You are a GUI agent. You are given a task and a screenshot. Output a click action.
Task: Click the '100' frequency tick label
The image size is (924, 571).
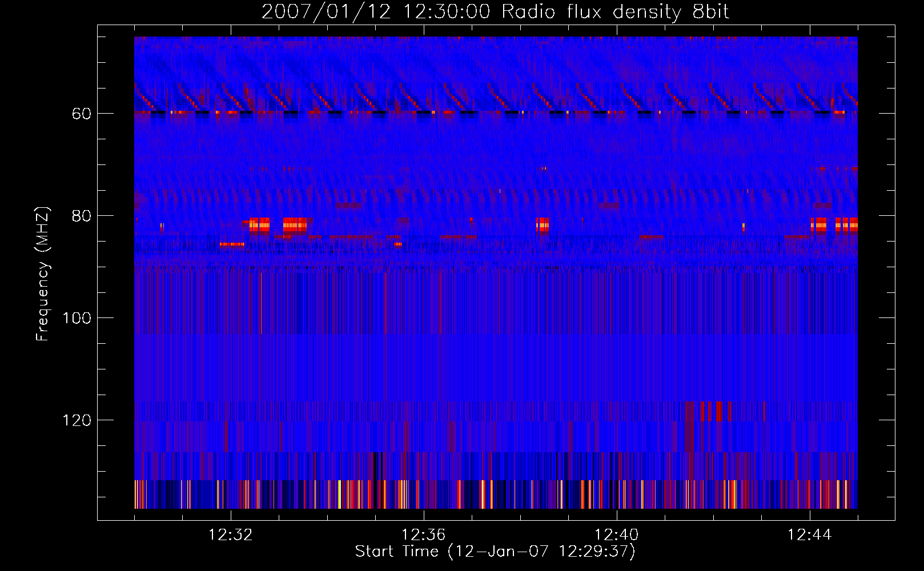coord(77,318)
